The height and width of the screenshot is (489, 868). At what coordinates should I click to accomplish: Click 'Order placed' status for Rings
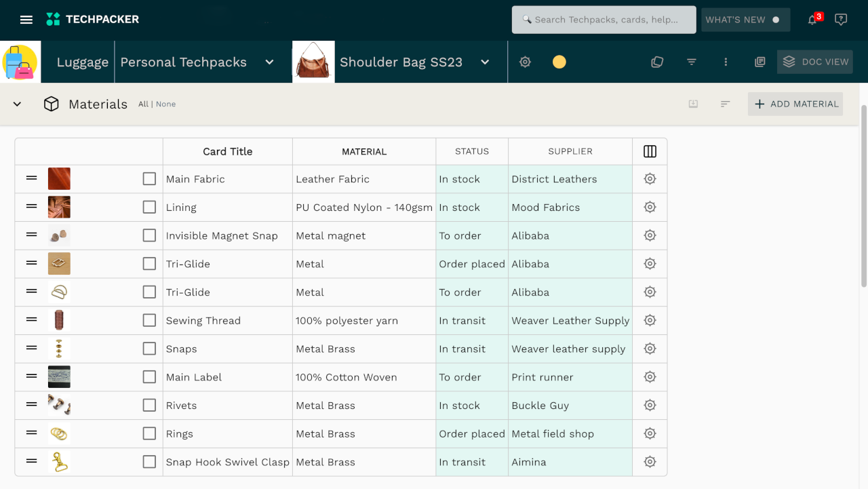click(472, 433)
